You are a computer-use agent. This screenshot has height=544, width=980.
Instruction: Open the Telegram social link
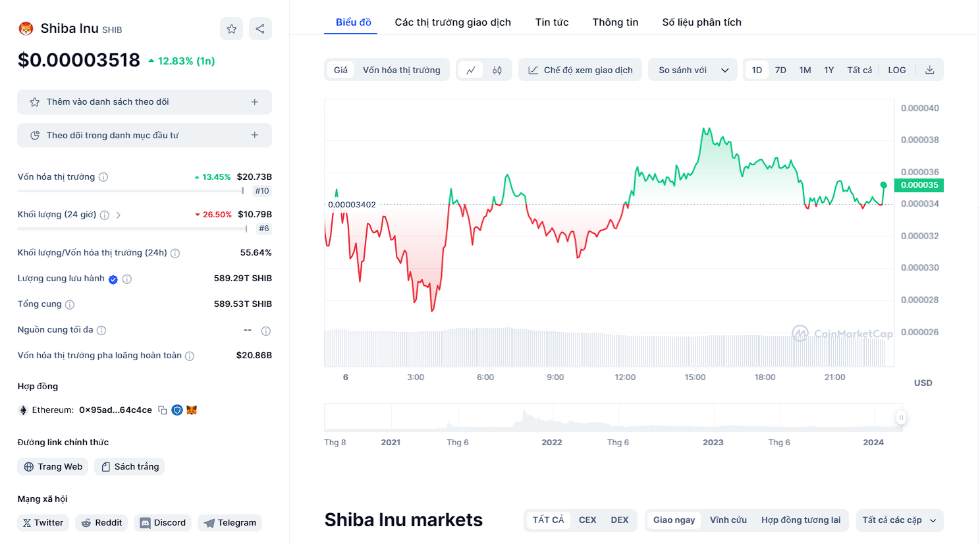[x=230, y=523]
